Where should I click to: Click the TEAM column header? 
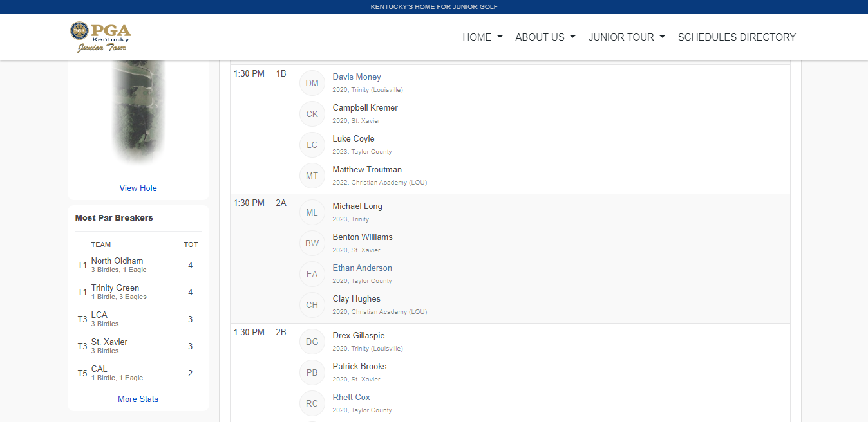point(101,244)
